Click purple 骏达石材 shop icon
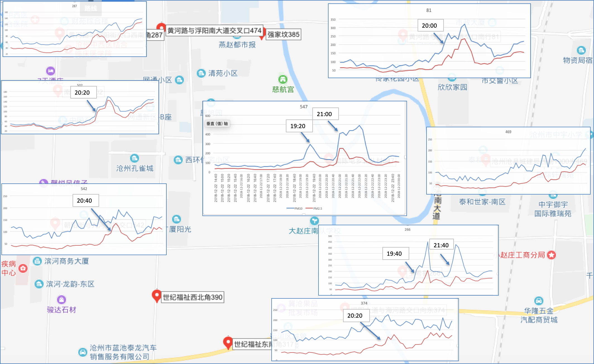The width and height of the screenshot is (594, 364). point(61,300)
